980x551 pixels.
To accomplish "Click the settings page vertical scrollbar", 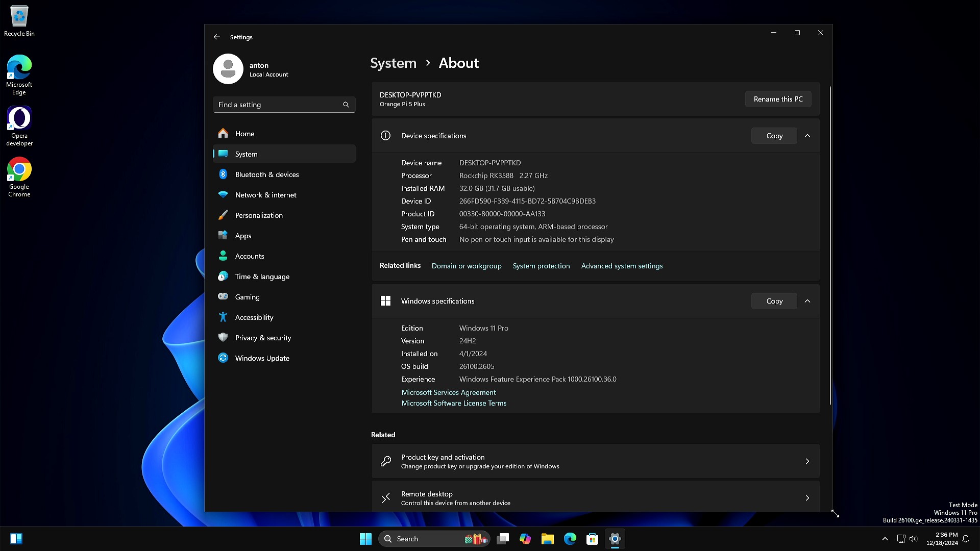I will tap(830, 245).
